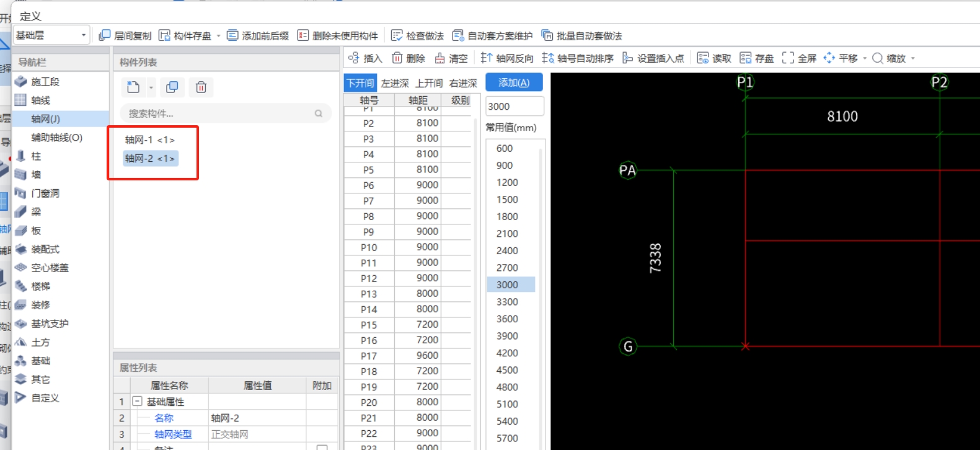Screen dimensions: 980x450
Task: Collapse the 基础属性 group
Action: pyautogui.click(x=138, y=402)
